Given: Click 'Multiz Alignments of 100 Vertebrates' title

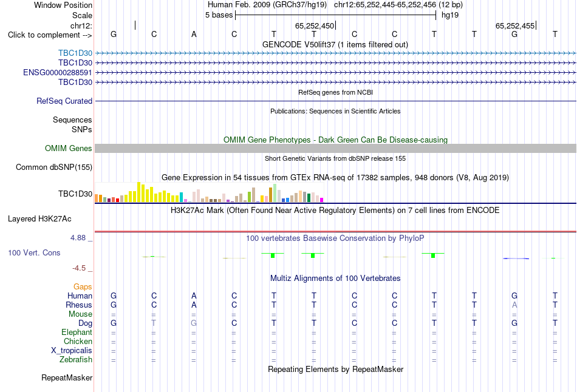Looking at the screenshot, I should [x=335, y=279].
